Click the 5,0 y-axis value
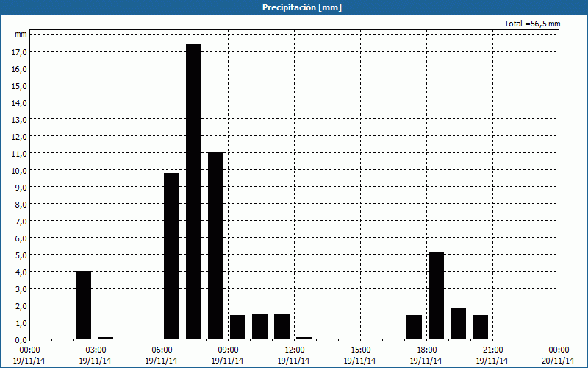The height and width of the screenshot is (368, 588). point(21,255)
